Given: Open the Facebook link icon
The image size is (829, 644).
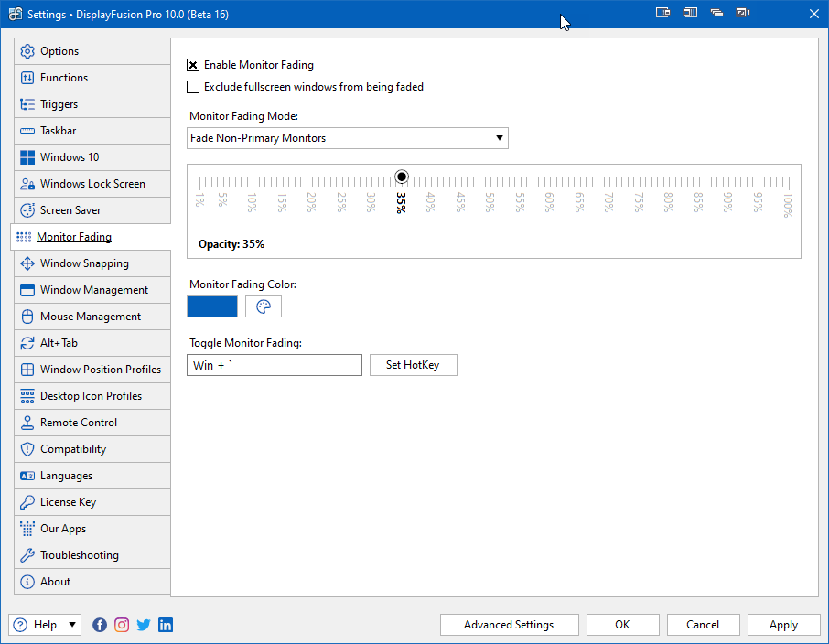Looking at the screenshot, I should (x=100, y=625).
